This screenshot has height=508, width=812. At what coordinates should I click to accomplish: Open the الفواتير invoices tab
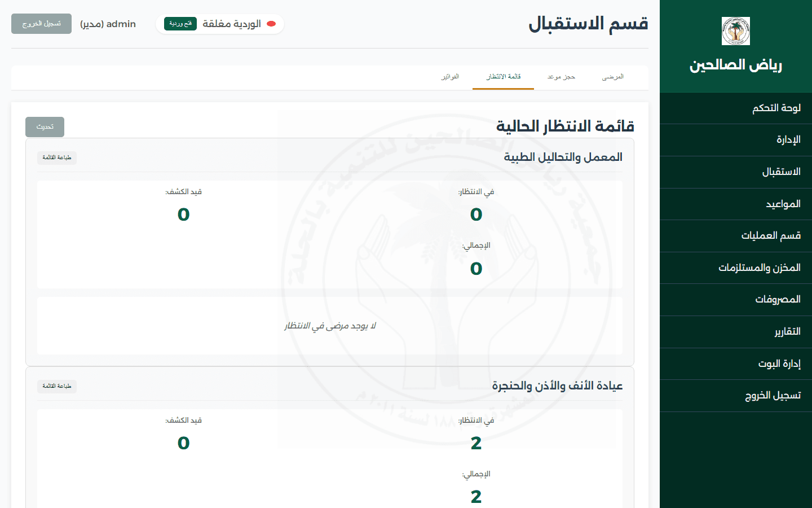pyautogui.click(x=450, y=77)
